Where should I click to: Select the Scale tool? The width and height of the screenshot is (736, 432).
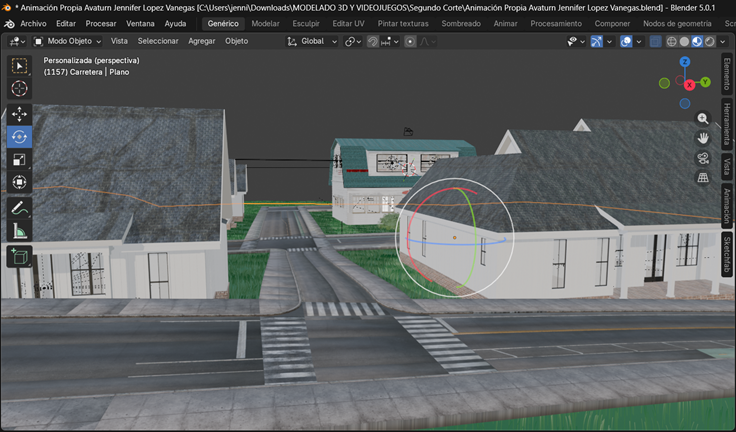(x=19, y=160)
